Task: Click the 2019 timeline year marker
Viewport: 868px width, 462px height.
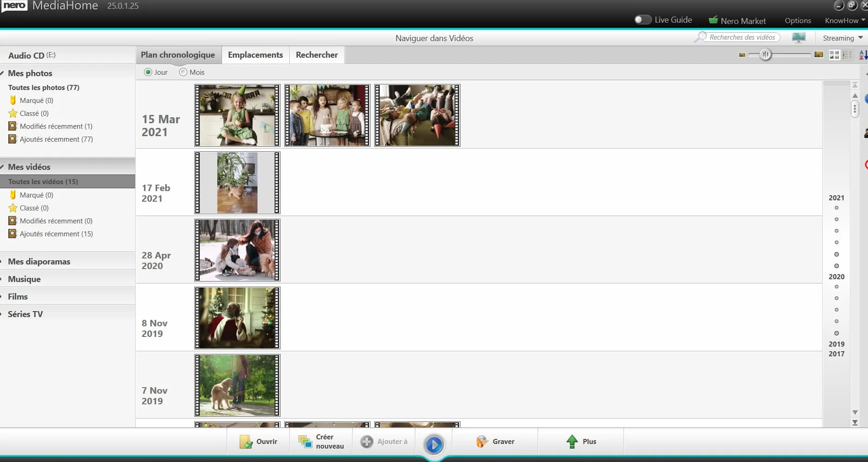Action: click(x=836, y=344)
